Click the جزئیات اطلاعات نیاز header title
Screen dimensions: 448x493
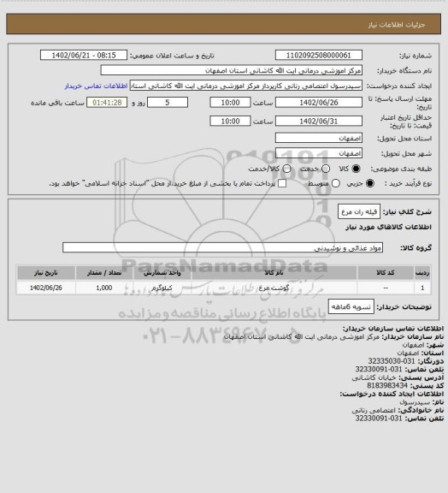coord(397,25)
